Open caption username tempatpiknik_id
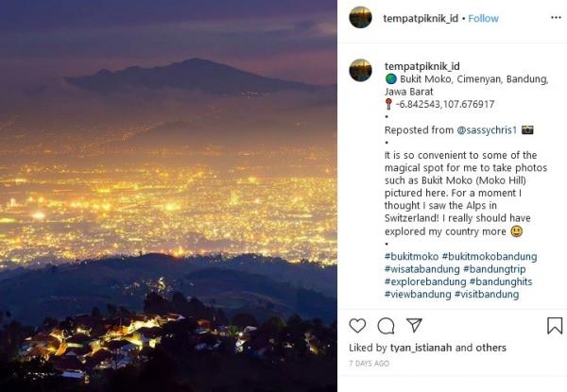The image size is (567, 392). pos(421,65)
